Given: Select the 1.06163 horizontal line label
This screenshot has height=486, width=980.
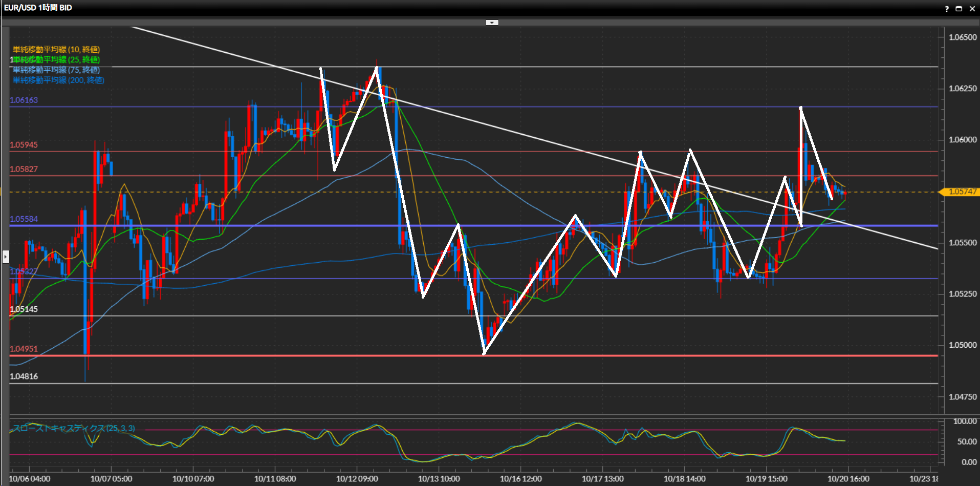Looking at the screenshot, I should [x=24, y=100].
